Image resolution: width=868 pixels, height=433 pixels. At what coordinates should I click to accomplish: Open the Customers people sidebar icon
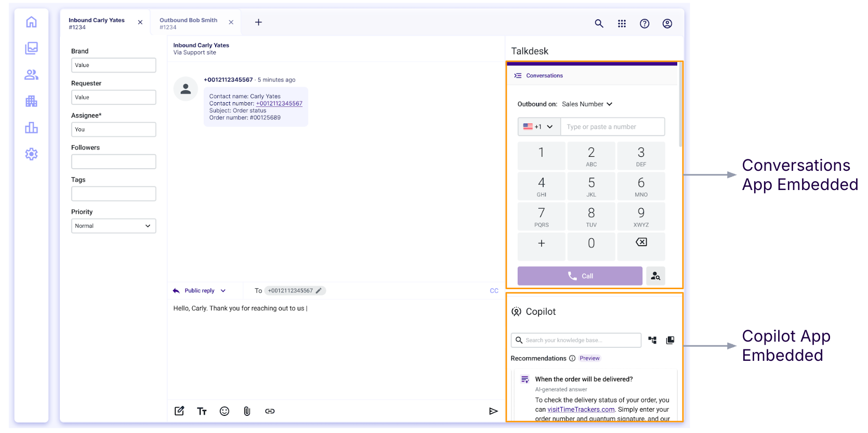31,75
